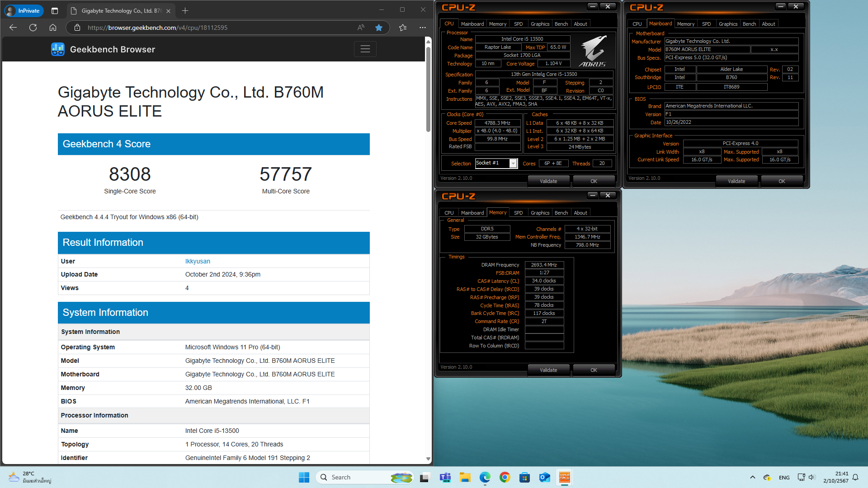Click Validate in CPU-Z Memory window

[x=548, y=370]
